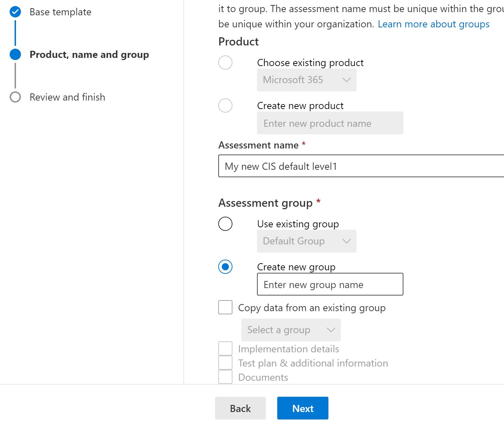This screenshot has width=504, height=428.
Task: Select the Choose existing product radio button
Action: click(x=225, y=63)
